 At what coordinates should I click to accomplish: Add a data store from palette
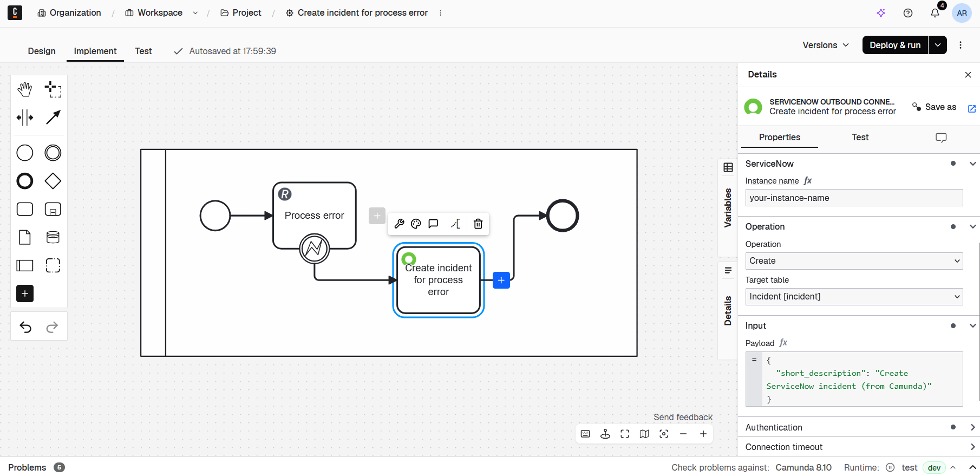(x=53, y=237)
